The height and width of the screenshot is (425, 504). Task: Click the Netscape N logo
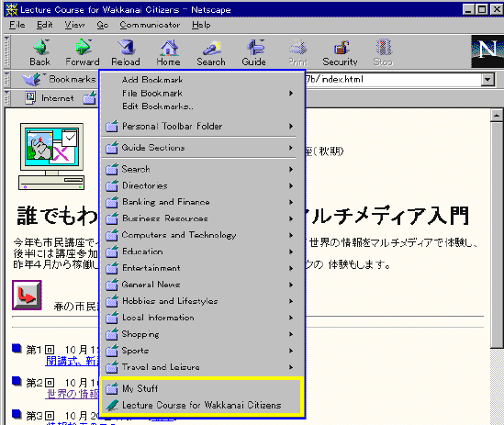[487, 51]
